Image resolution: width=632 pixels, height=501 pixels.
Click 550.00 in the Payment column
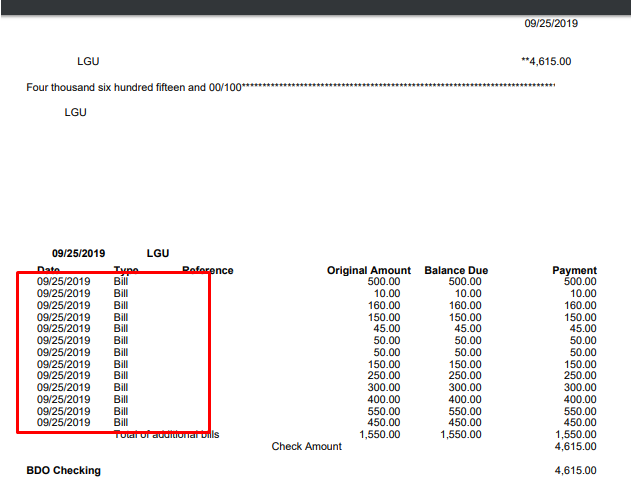click(580, 412)
